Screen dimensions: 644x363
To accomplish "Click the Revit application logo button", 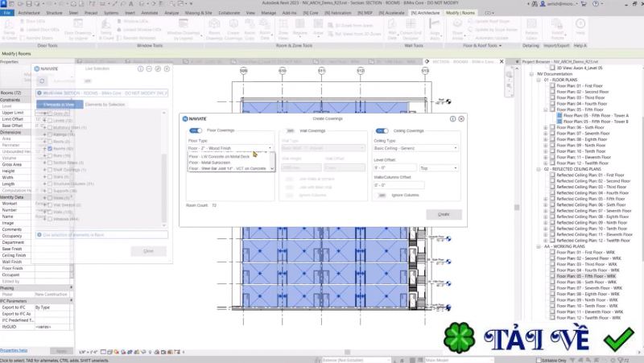I will tap(4, 4).
